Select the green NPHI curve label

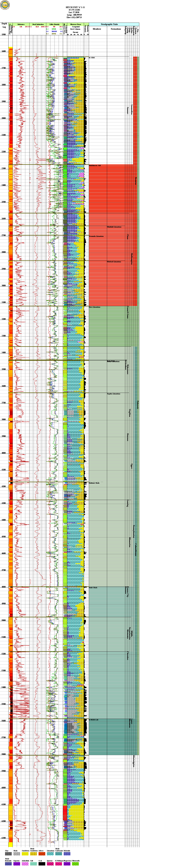point(54,29)
